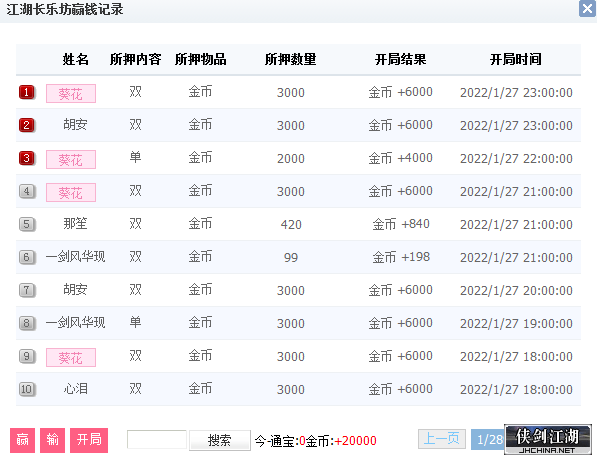Screen dimensions: 597x460
Task: Click result 金币 +840
Action: pos(401,224)
